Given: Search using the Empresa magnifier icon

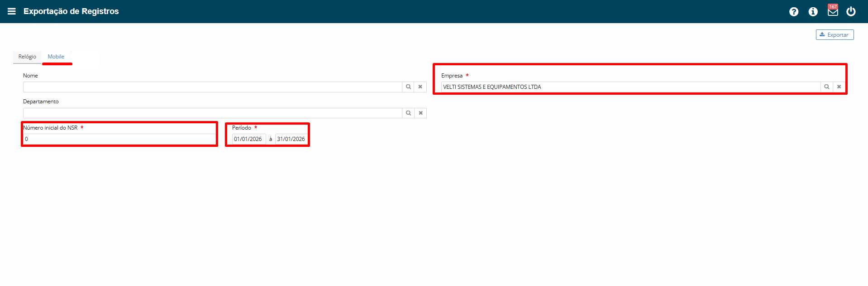Looking at the screenshot, I should [827, 87].
